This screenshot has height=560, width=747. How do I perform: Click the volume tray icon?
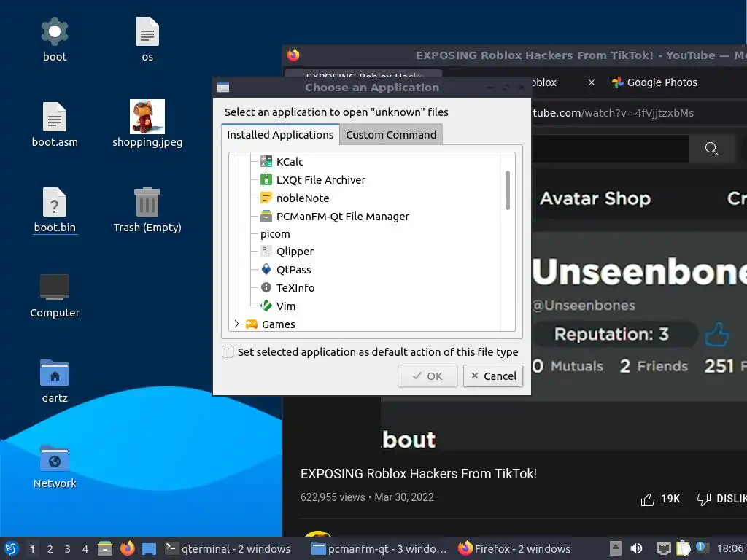[636, 549]
